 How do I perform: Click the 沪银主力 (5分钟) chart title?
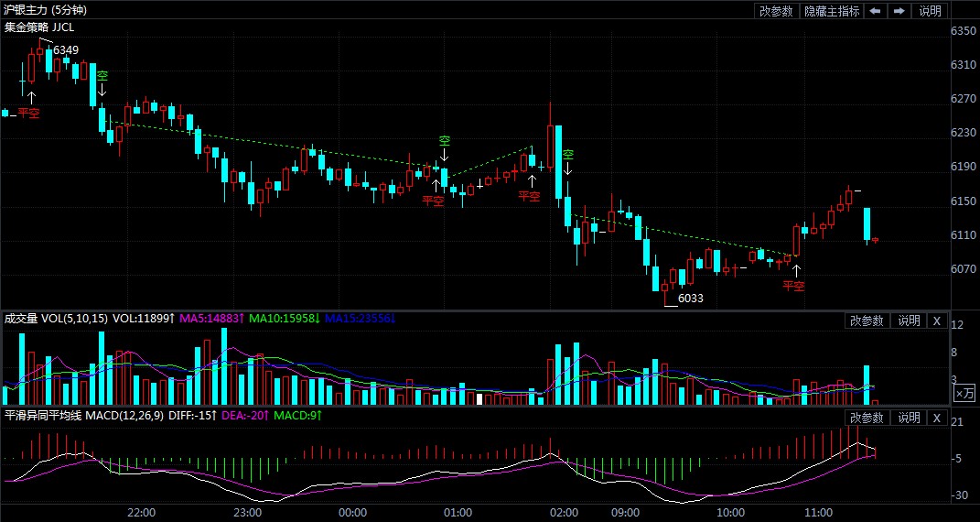[54, 10]
